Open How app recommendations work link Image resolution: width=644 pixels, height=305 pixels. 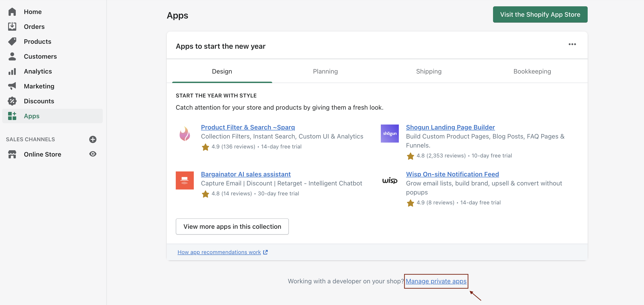(219, 252)
